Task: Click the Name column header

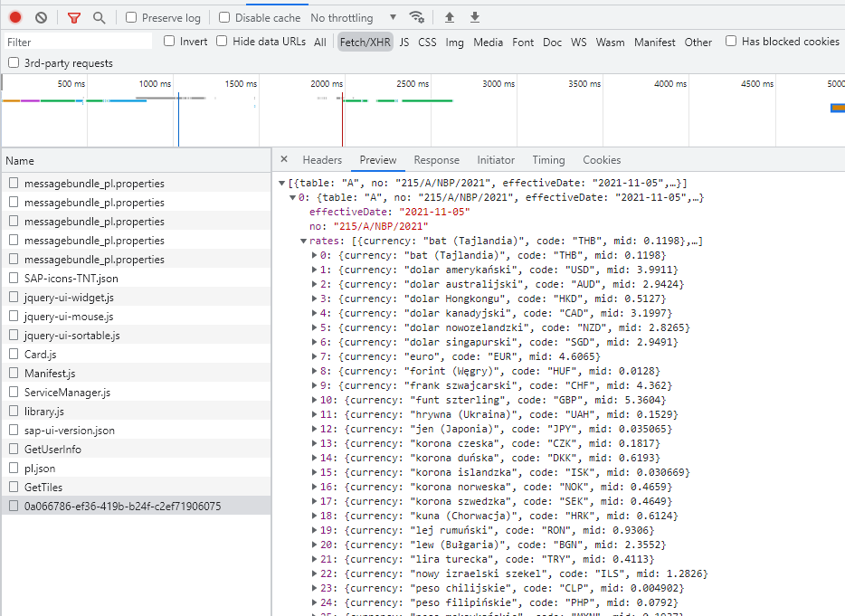Action: pos(136,161)
